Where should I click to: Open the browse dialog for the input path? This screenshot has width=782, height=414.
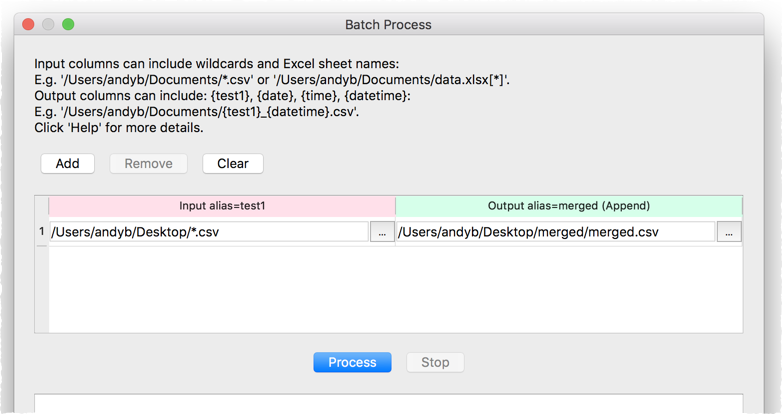pyautogui.click(x=382, y=232)
